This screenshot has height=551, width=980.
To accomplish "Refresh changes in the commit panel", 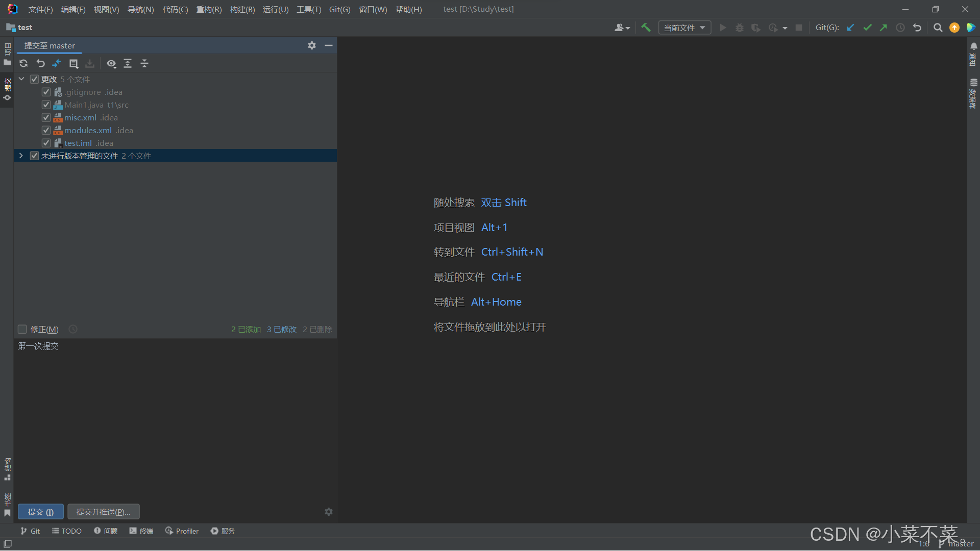I will pyautogui.click(x=23, y=64).
